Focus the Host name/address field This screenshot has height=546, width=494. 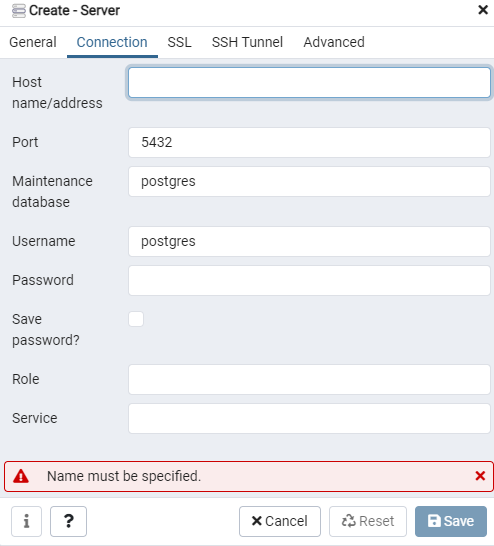tap(309, 83)
